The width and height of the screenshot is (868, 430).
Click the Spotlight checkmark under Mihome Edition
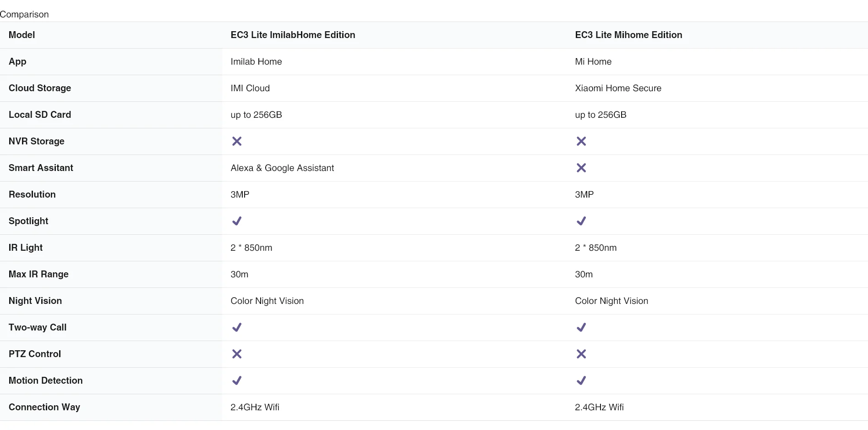click(x=581, y=221)
